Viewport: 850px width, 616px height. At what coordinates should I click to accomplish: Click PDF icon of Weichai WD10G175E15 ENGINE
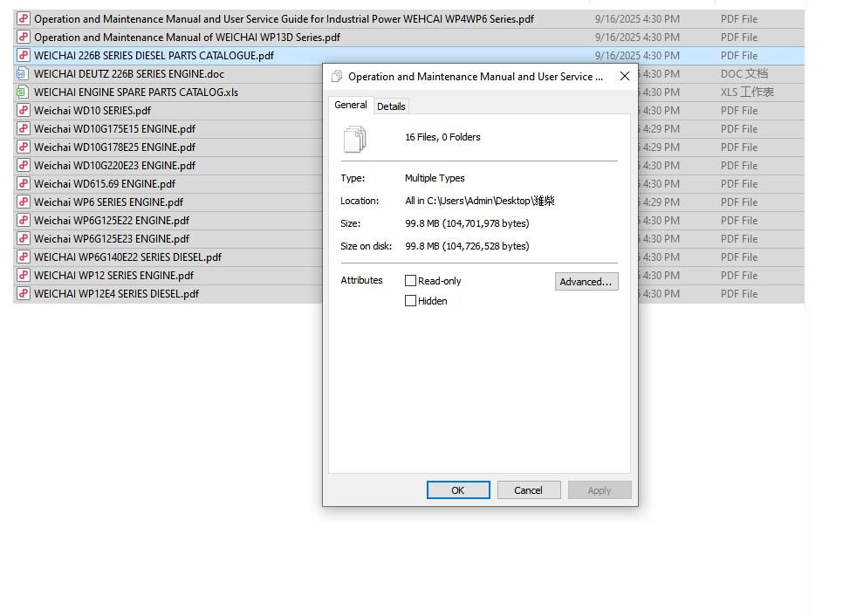[23, 129]
